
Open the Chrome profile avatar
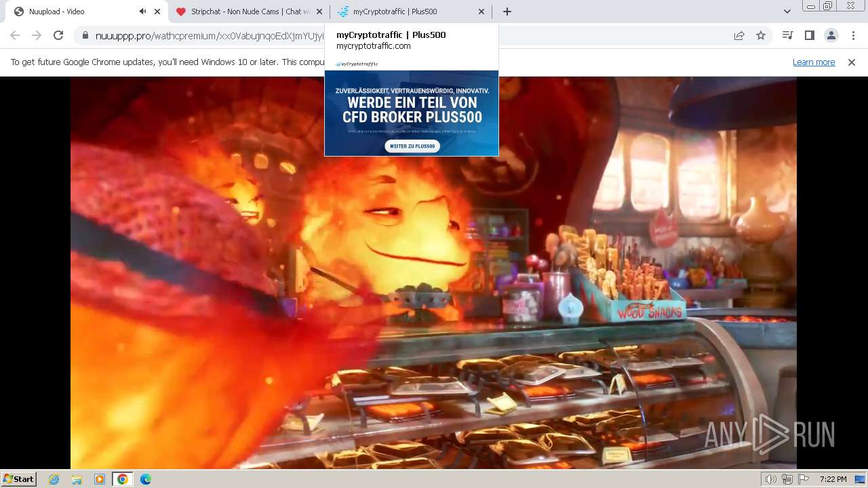(831, 35)
